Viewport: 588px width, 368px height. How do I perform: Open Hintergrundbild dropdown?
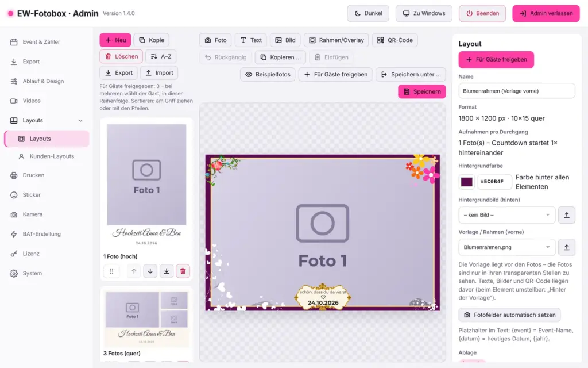tap(506, 215)
